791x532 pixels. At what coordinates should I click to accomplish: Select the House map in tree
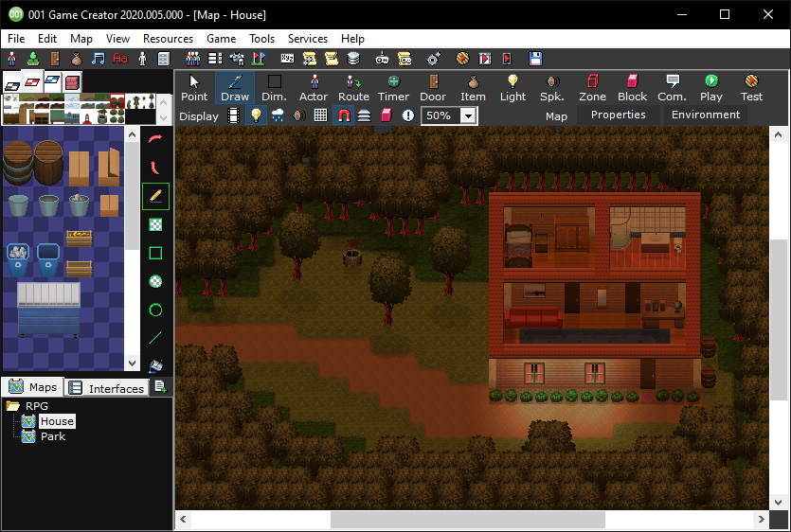coord(57,421)
